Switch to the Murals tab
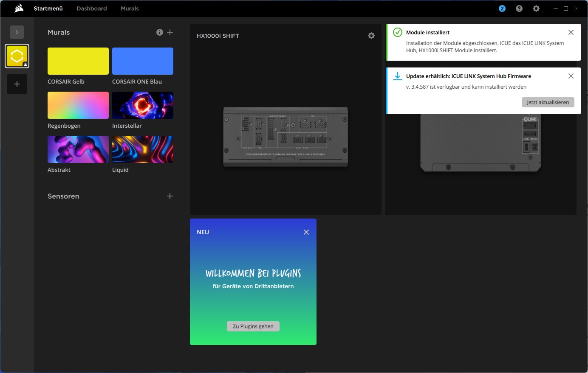The width and height of the screenshot is (588, 373). pos(130,8)
